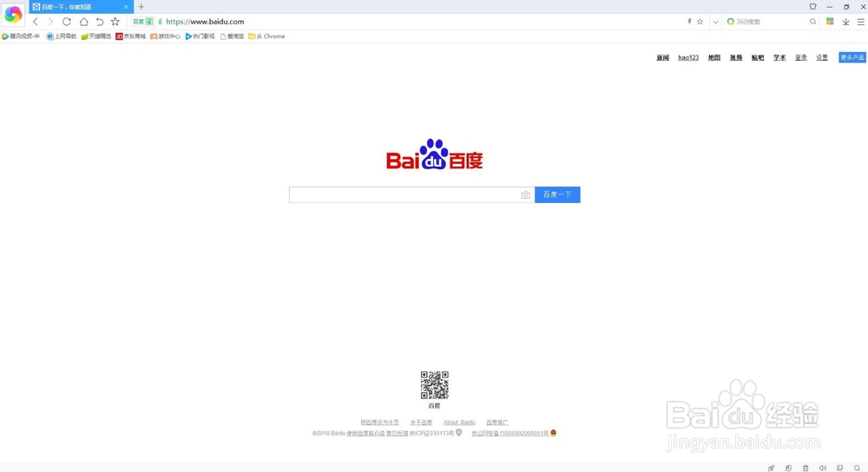Open the 爱淘宝 bookmark

click(232, 36)
